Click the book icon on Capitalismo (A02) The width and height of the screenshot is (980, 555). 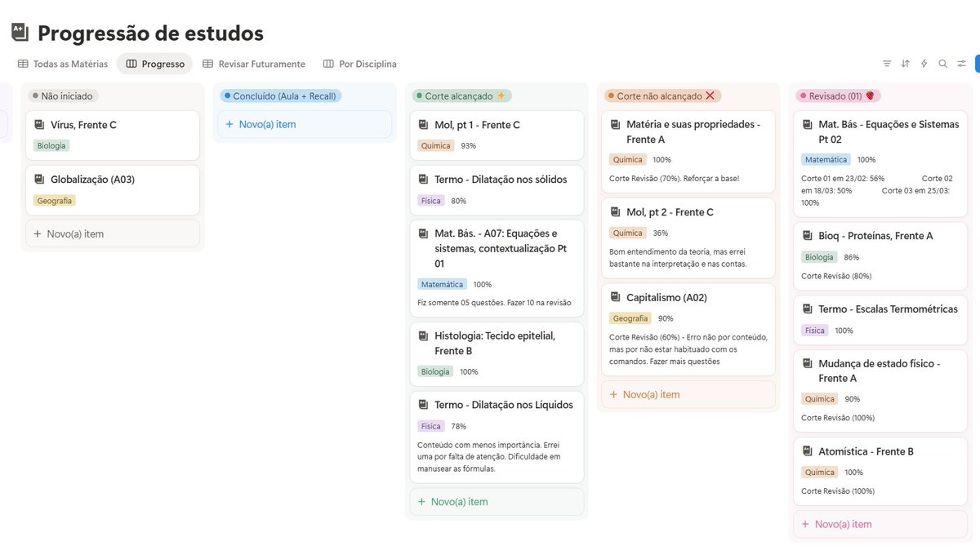tap(615, 298)
